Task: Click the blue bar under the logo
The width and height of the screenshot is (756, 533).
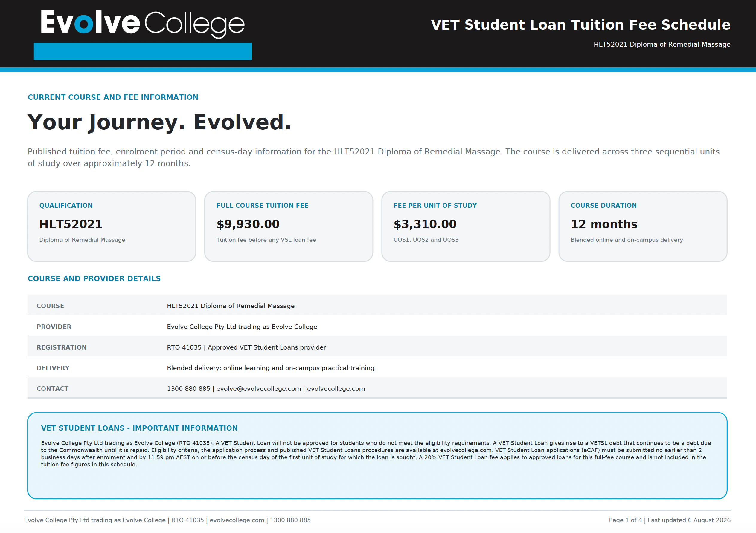Action: (x=143, y=51)
